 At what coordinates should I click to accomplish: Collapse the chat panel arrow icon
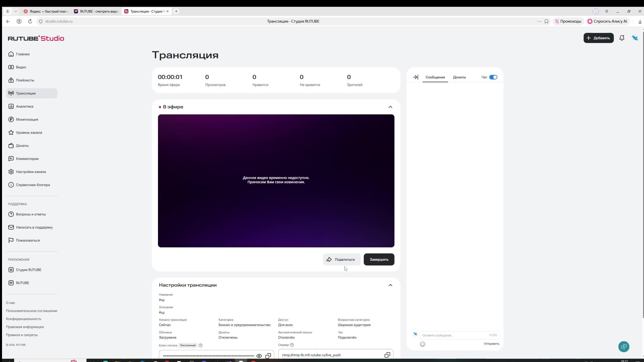click(415, 77)
